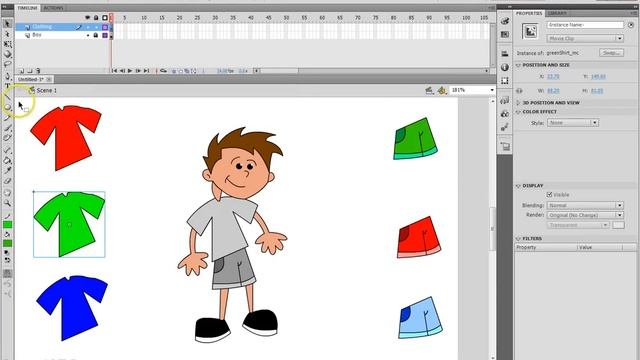Step forward one frame

click(x=138, y=71)
